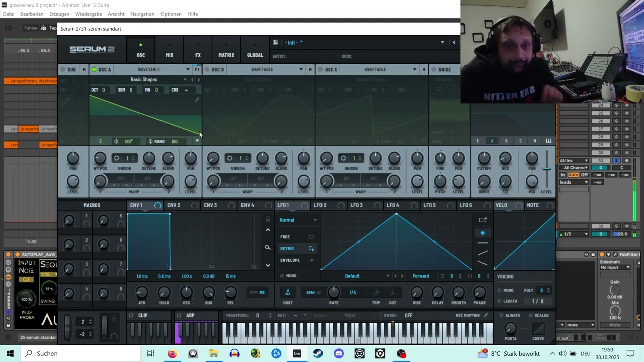Click the LFO RATE knob
Screen dimensions: 644x362
pyautogui.click(x=333, y=292)
